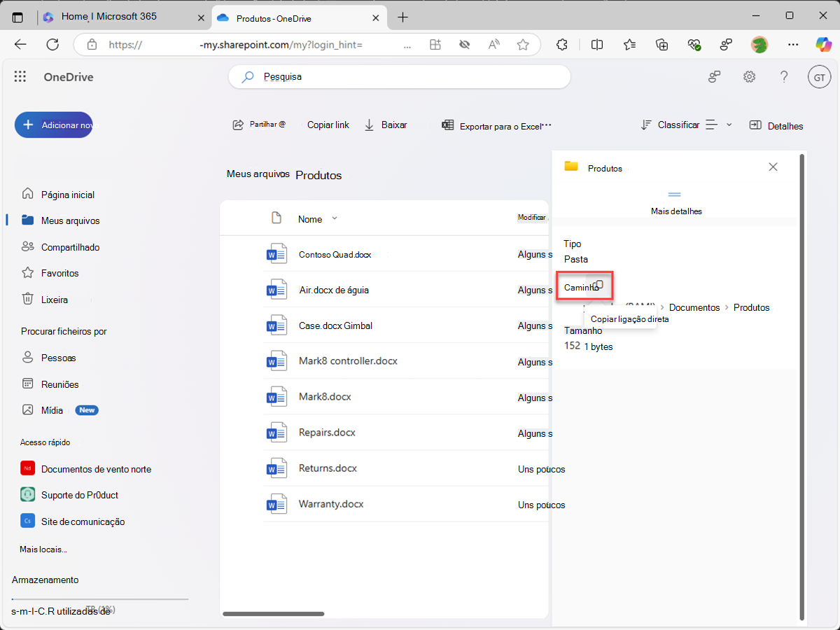Click the file type column header icon
The image size is (840, 630).
pos(276,218)
